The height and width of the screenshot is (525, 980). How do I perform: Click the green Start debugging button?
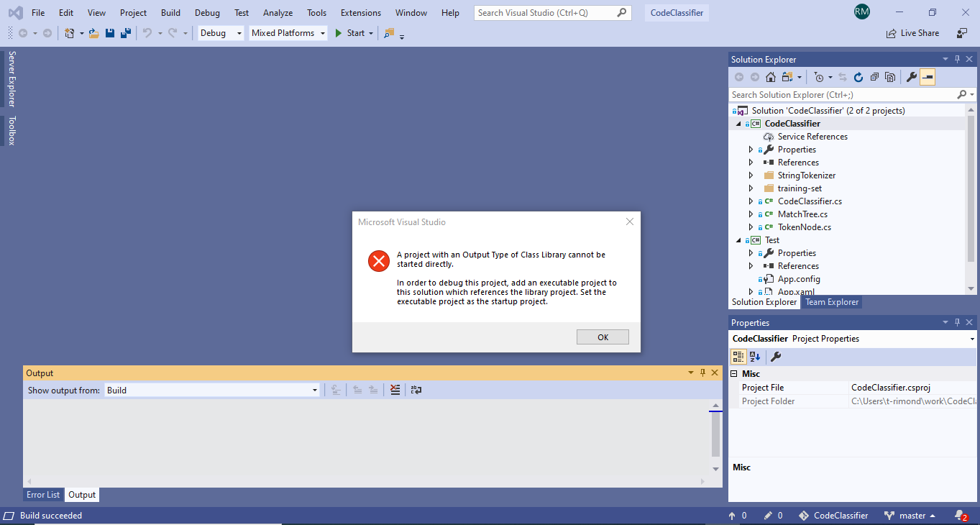349,33
